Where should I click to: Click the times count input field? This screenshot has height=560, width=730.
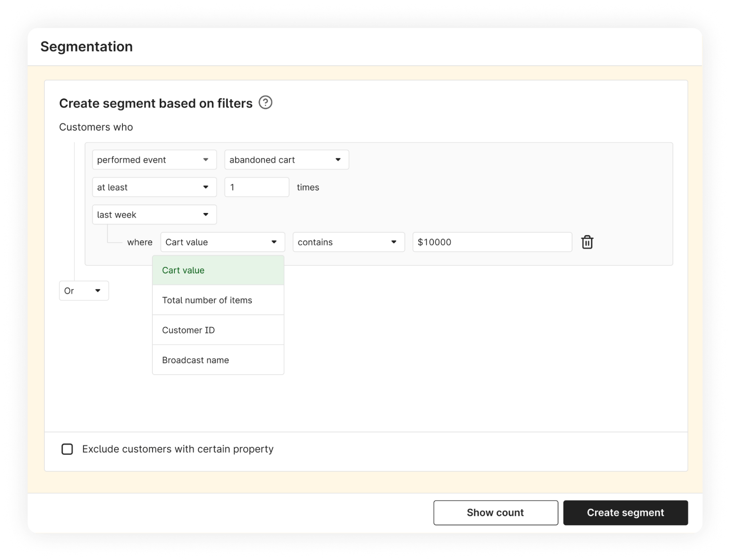click(257, 187)
